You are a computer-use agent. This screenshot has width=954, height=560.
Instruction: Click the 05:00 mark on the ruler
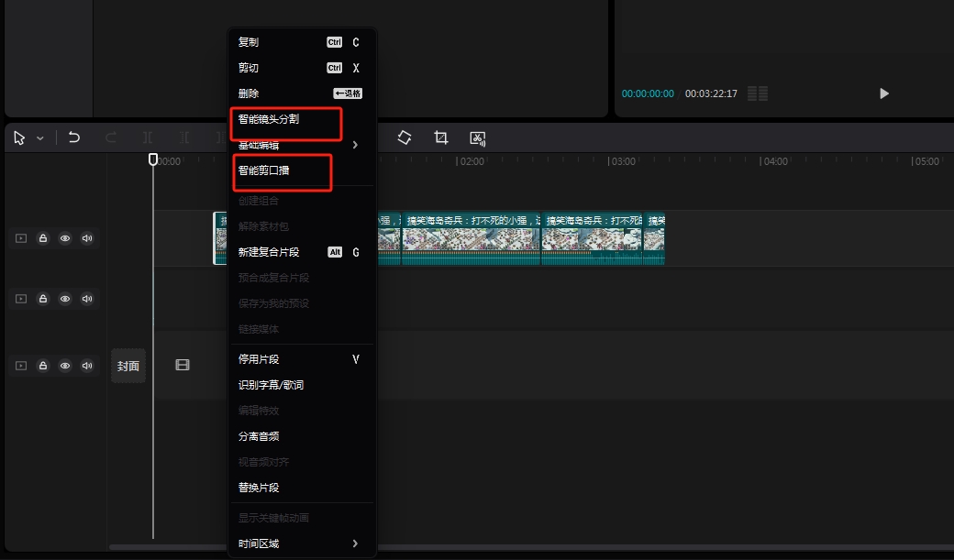(927, 161)
